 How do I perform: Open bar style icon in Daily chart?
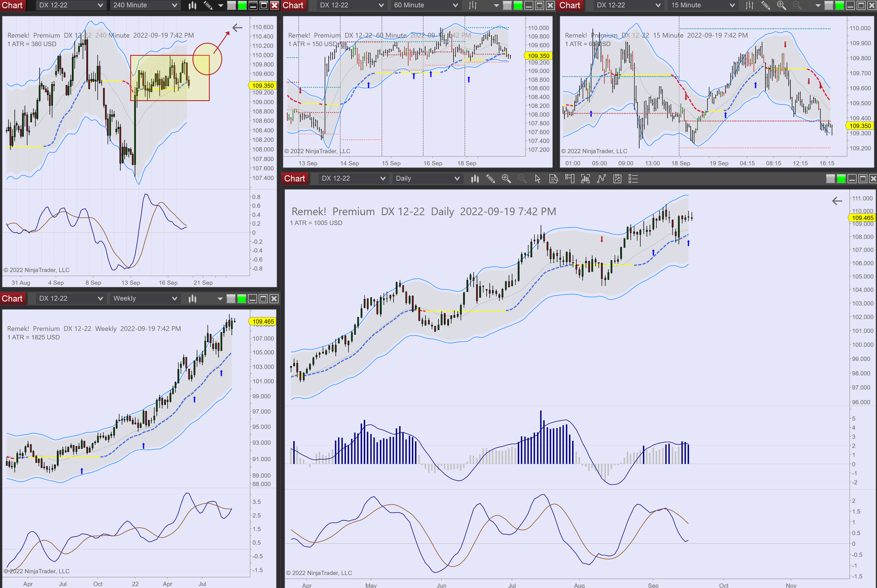tap(475, 179)
